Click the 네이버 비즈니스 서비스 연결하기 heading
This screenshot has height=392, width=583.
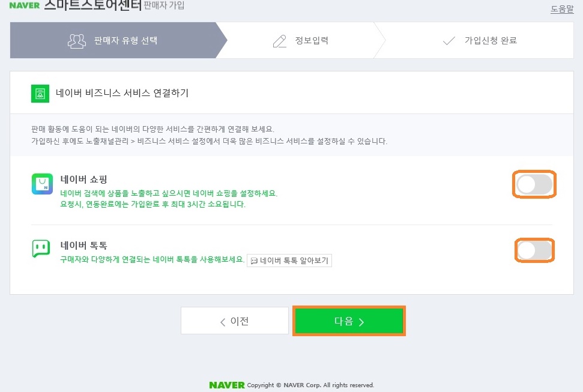point(122,93)
